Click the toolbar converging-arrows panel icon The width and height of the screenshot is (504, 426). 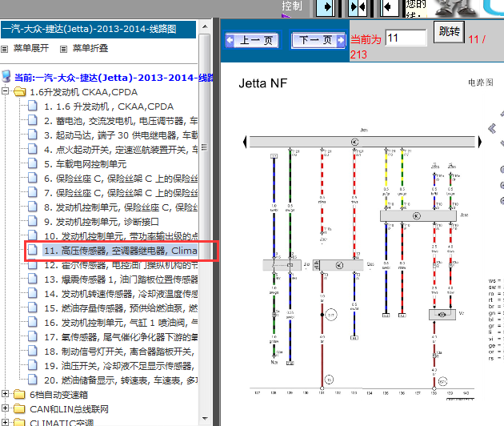pyautogui.click(x=358, y=7)
